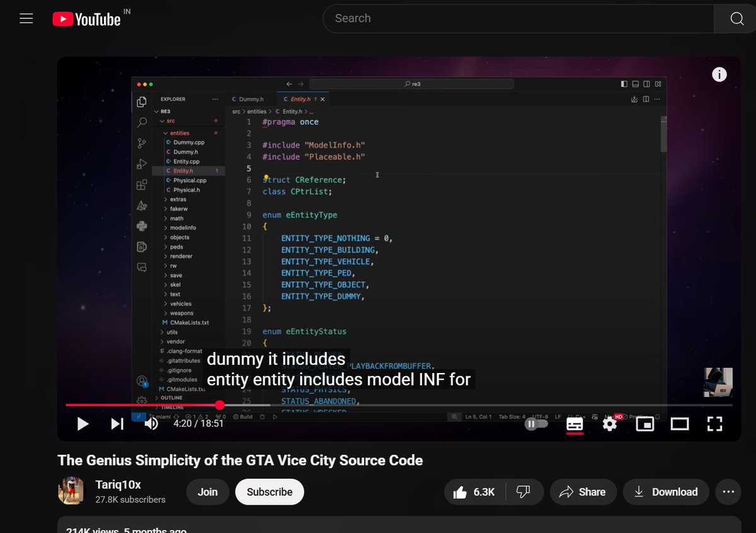
Task: Open .gitignore in the file tree
Action: [x=180, y=370]
